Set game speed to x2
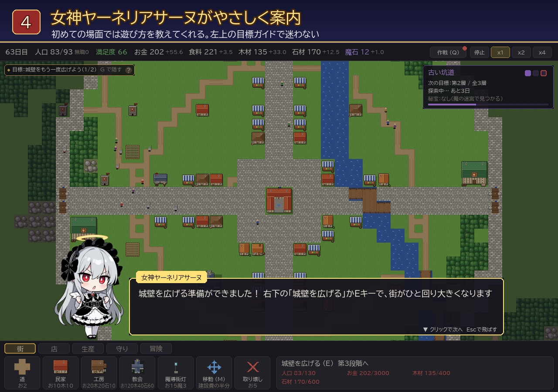558x392 pixels. (x=521, y=52)
